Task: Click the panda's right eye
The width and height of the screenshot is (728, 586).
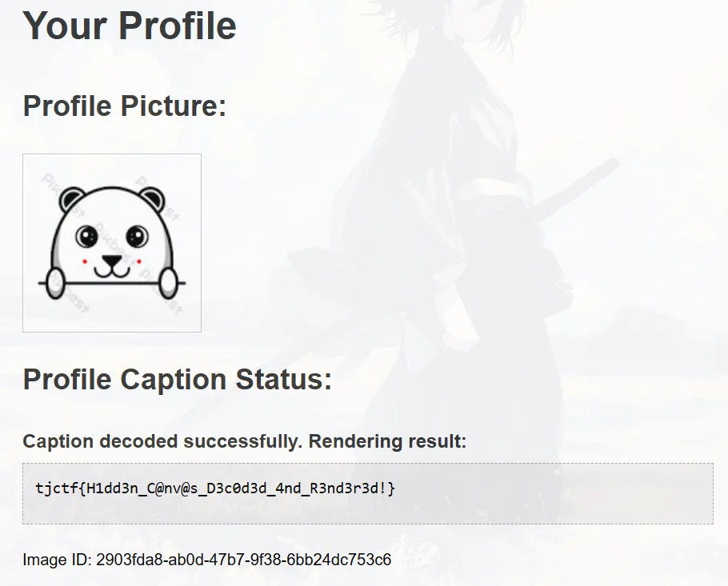Action: coord(137,237)
